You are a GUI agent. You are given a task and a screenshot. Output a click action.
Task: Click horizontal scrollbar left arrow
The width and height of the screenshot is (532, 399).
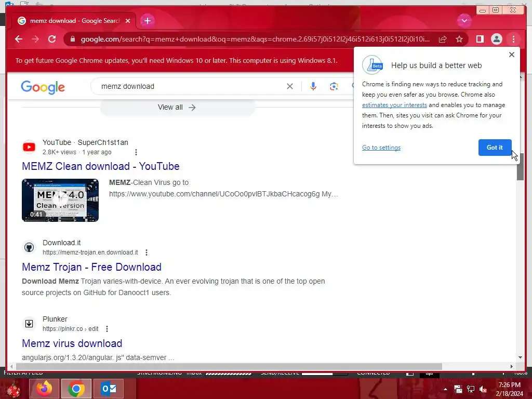(x=11, y=366)
